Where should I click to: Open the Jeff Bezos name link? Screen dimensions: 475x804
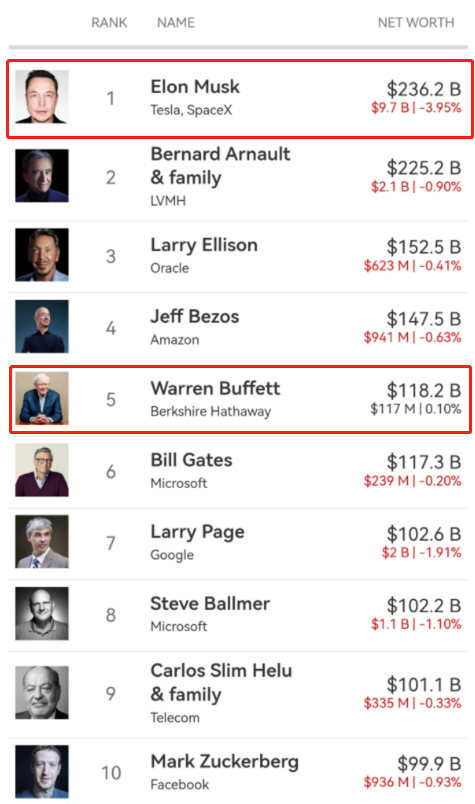(x=195, y=316)
